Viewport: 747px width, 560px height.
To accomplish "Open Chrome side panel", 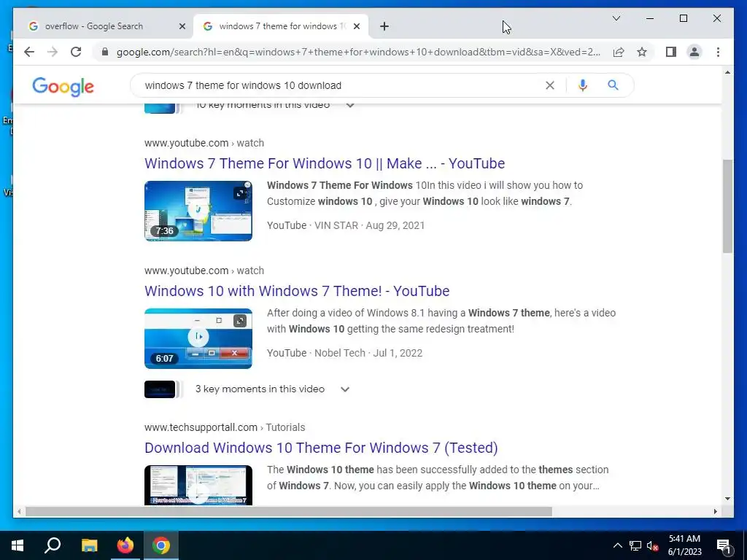I will point(671,52).
